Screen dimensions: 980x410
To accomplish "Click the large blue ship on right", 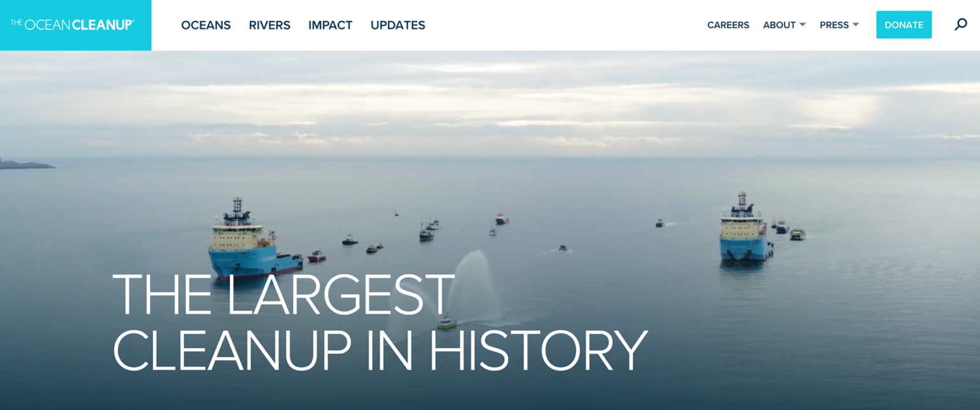I will (744, 233).
